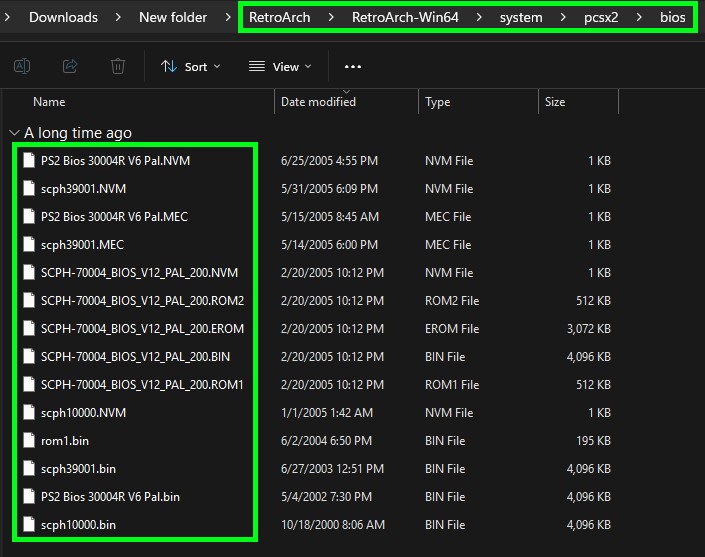Select file scph10000.NVM
Screen dimensions: 705x557
pyautogui.click(x=83, y=413)
